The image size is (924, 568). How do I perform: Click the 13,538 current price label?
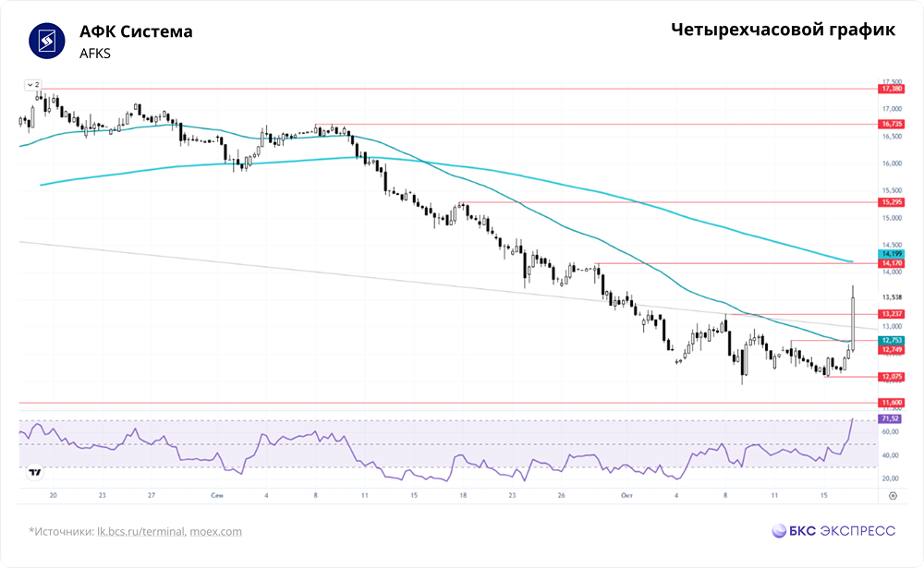(x=892, y=297)
